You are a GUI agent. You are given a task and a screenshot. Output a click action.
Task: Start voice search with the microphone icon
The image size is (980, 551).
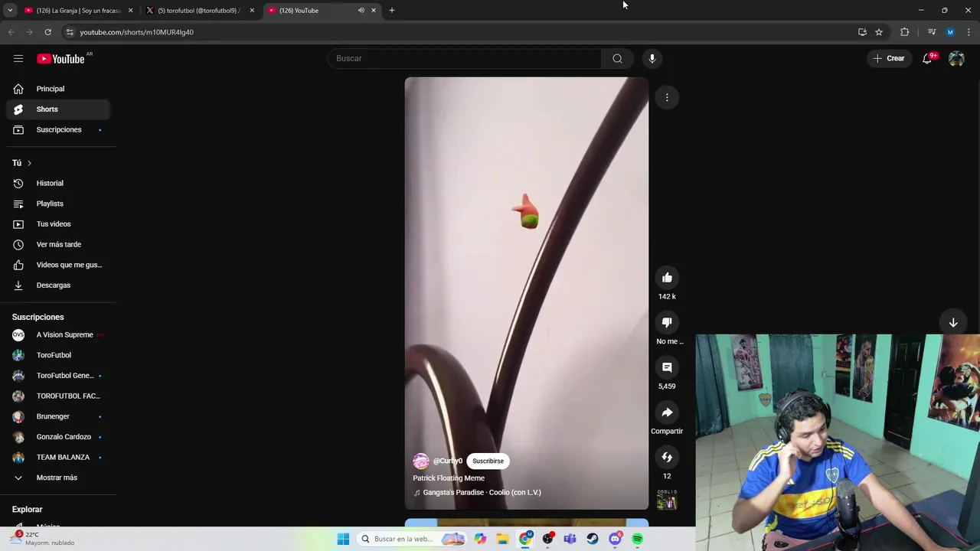pyautogui.click(x=652, y=58)
